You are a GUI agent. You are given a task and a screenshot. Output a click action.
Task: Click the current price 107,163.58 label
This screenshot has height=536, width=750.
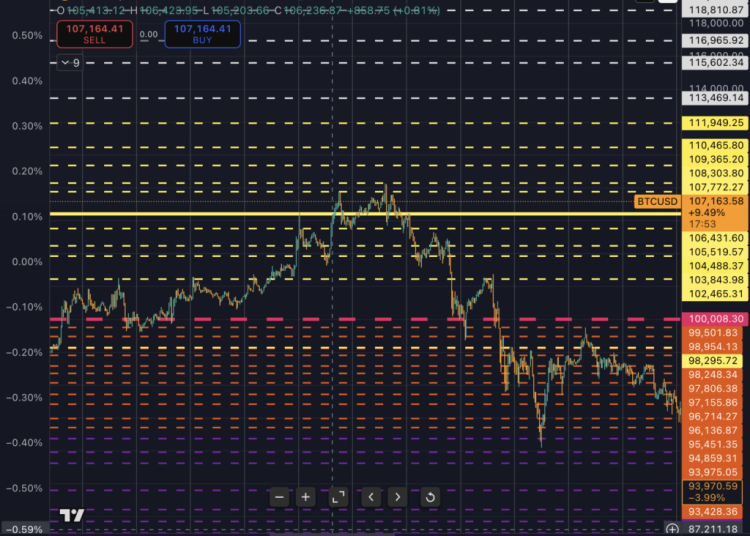click(x=714, y=201)
